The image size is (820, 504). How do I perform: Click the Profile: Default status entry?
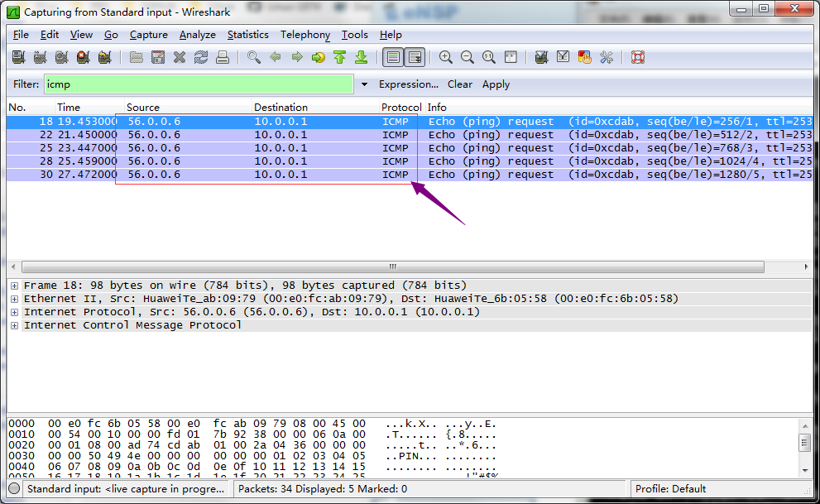pyautogui.click(x=670, y=489)
